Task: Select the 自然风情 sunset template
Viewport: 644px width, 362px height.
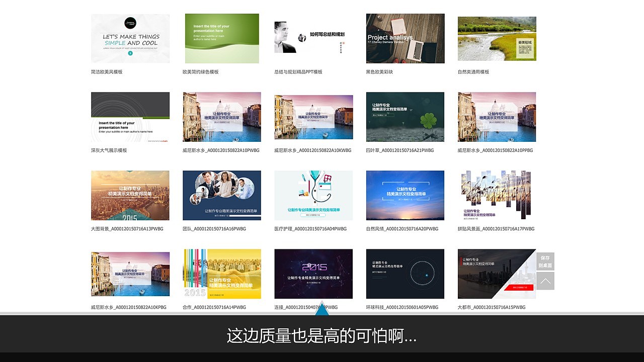Action: tap(405, 195)
